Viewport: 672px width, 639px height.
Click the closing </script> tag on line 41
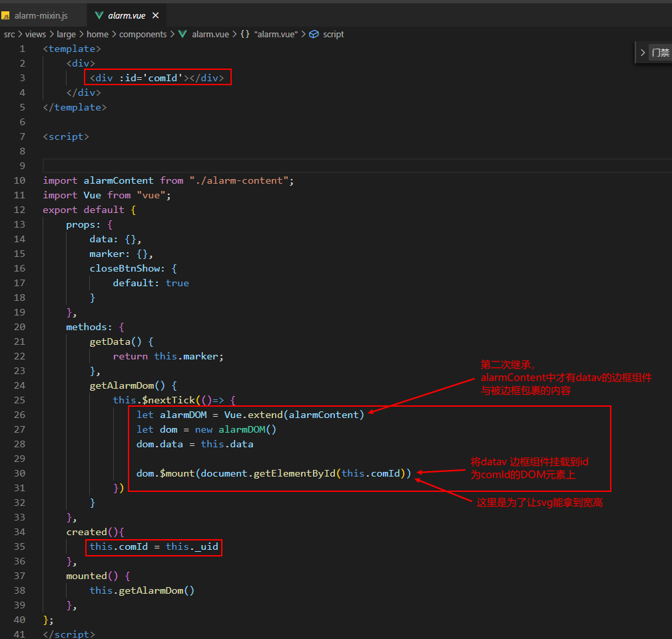[x=69, y=634]
